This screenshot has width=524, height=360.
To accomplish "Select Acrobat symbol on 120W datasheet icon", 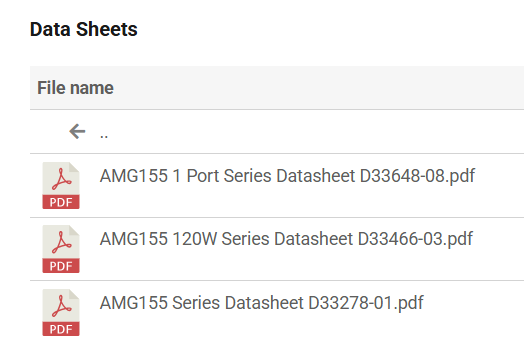I will click(61, 243).
